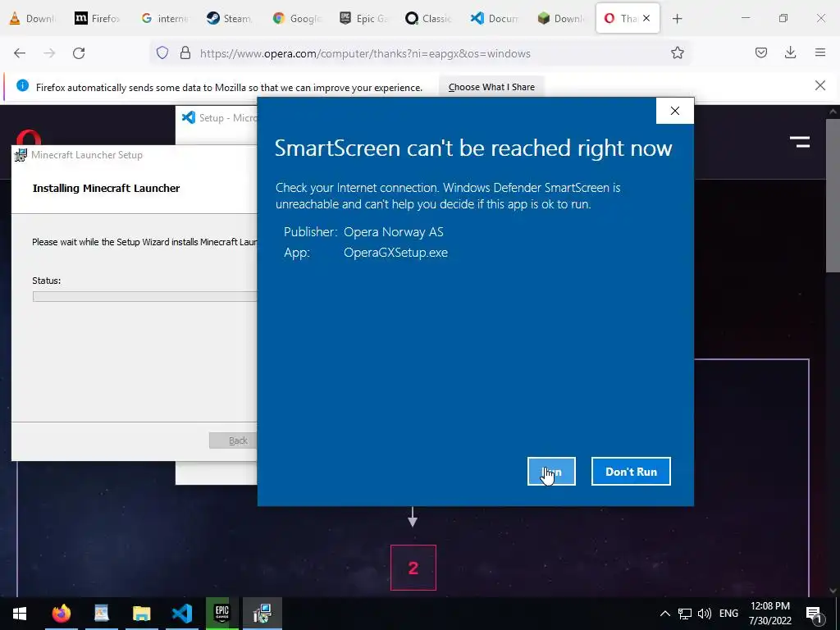Open Epic Games taskbar icon
This screenshot has height=630, width=840.
click(221, 614)
